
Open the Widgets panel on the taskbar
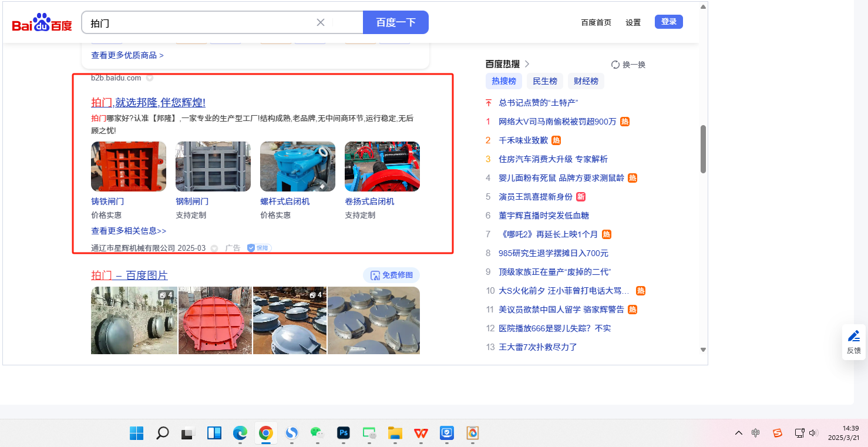pos(214,433)
